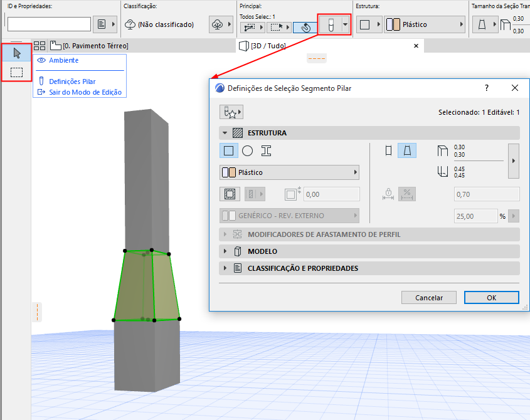Select the Marquee tool
This screenshot has height=420, width=530.
coord(16,72)
